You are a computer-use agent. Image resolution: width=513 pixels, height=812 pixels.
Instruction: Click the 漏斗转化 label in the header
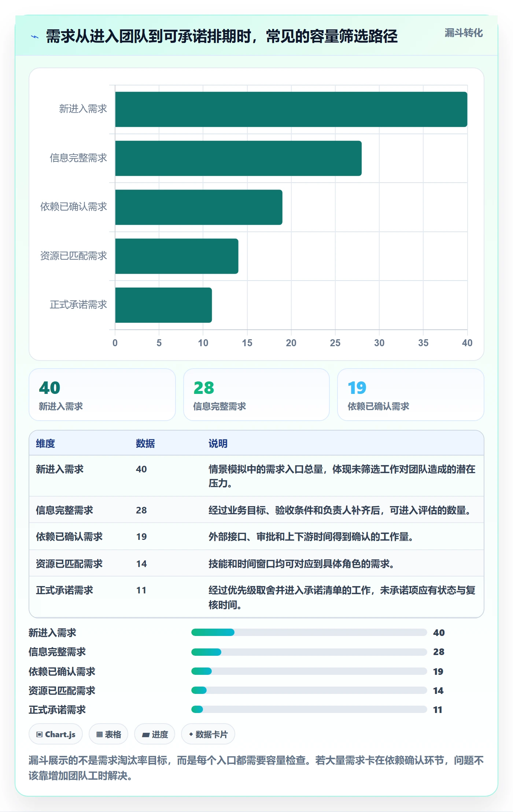pos(464,33)
